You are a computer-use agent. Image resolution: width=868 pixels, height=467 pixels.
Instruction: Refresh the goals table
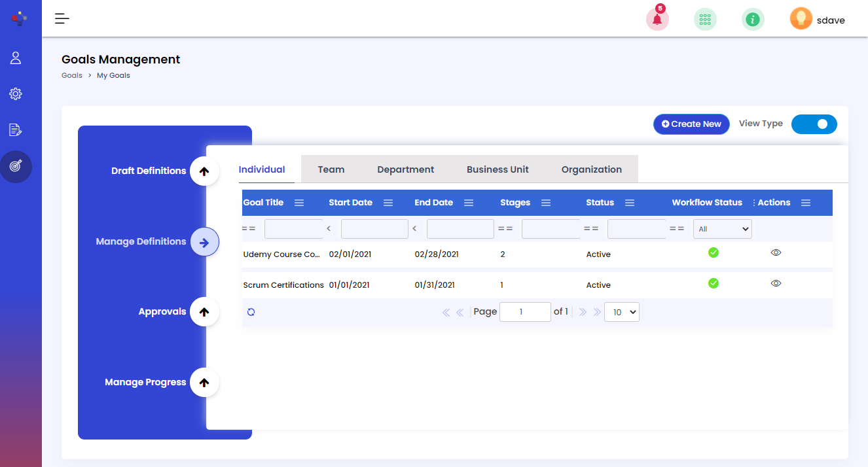(251, 312)
